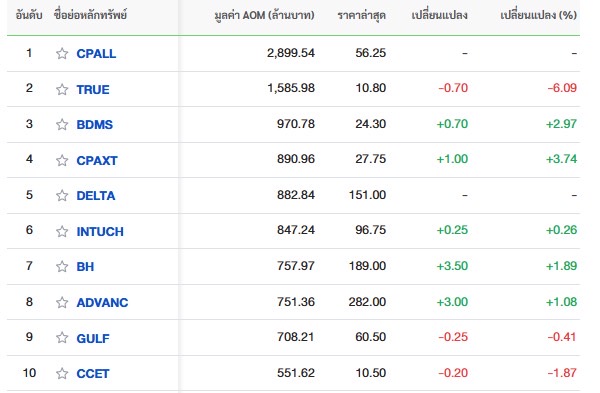
Task: Sort by มูลค่า AOM (ล้านบาท) column header
Action: (x=264, y=15)
